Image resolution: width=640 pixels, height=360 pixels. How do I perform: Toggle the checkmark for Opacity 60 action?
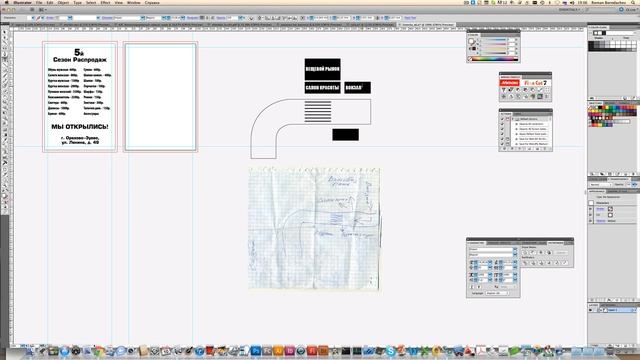click(x=502, y=124)
